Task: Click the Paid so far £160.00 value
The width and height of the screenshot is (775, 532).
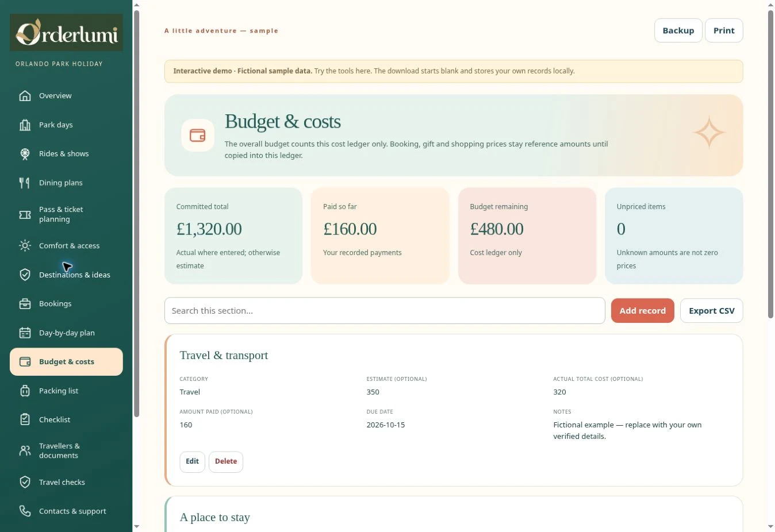Action: [350, 229]
